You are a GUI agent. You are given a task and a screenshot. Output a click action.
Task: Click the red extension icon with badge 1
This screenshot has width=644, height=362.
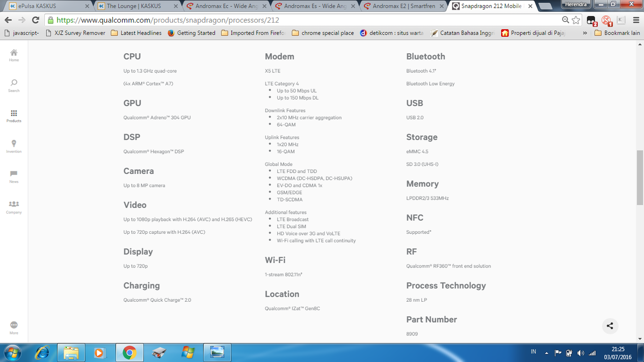[x=607, y=21]
